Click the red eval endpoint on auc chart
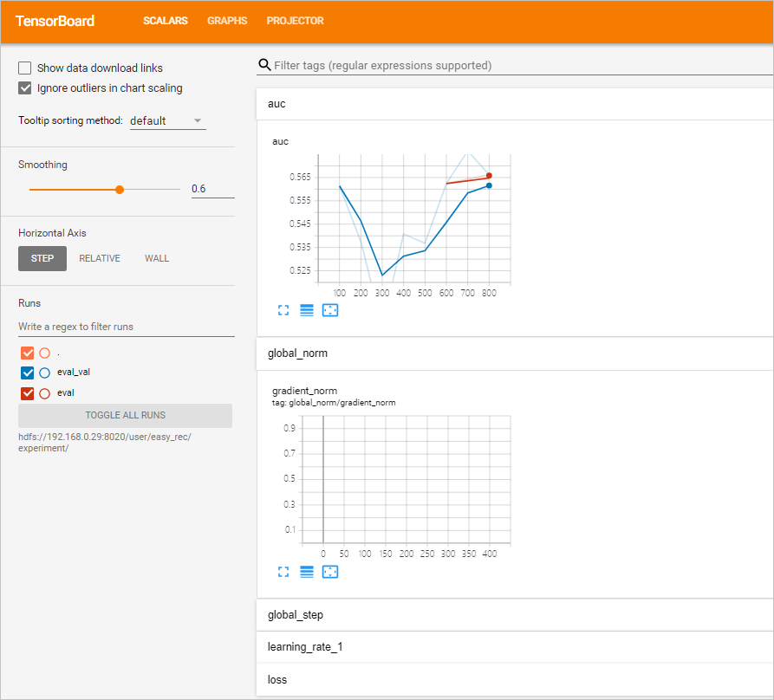This screenshot has height=700, width=774. (489, 176)
